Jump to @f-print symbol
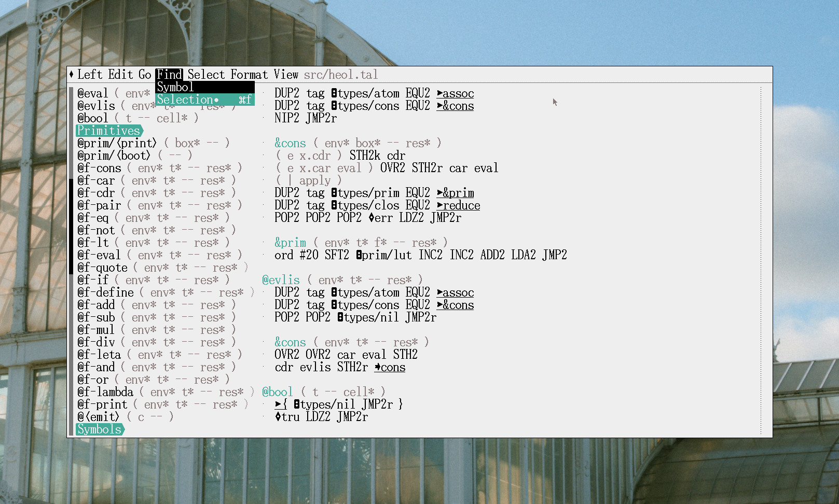The image size is (839, 504). click(102, 404)
